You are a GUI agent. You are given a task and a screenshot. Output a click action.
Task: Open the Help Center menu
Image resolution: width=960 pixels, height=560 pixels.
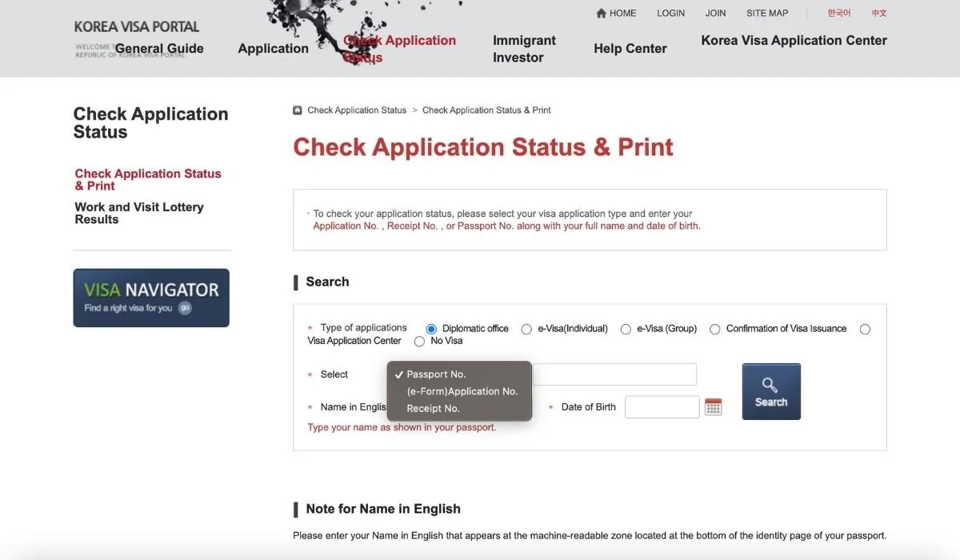(630, 48)
